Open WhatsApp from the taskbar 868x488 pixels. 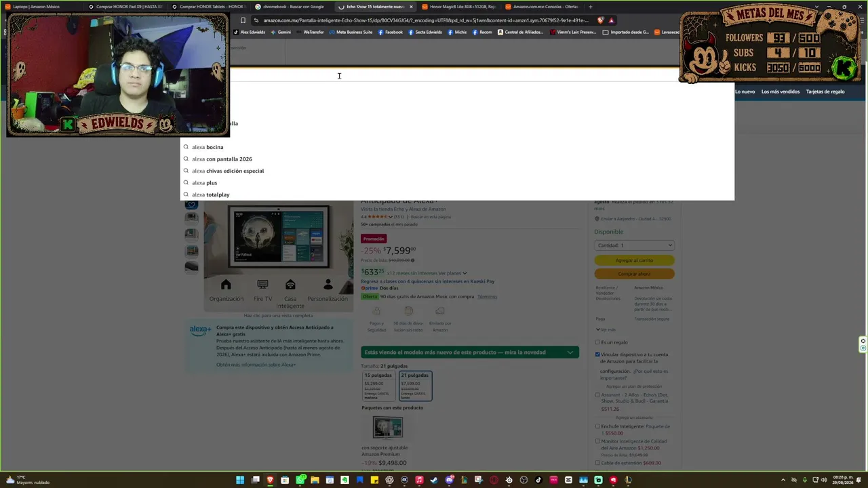tap(300, 481)
